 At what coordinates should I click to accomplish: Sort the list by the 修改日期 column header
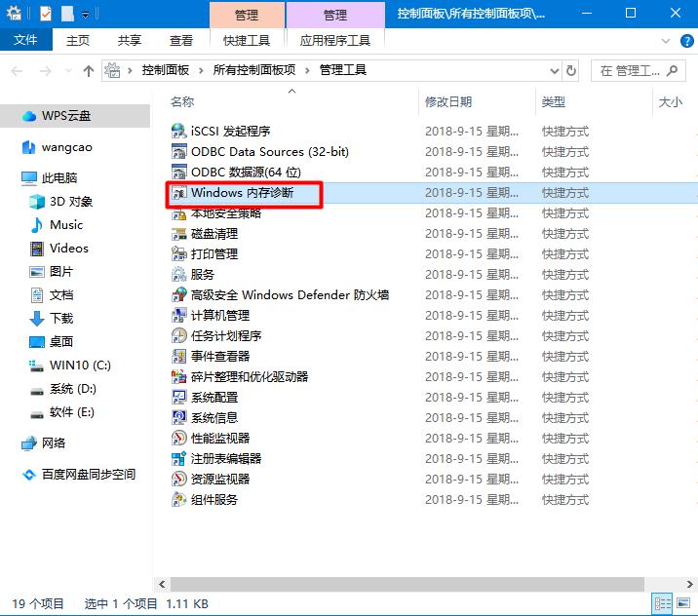[448, 101]
